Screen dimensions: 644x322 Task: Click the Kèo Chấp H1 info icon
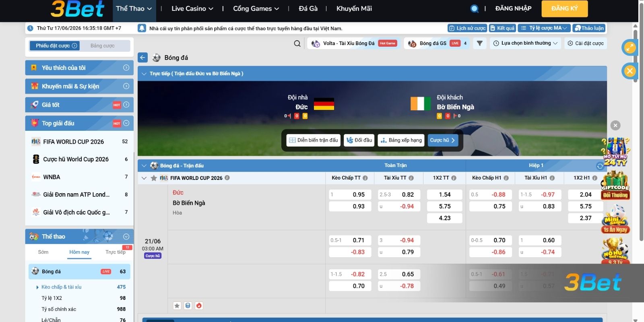point(506,178)
